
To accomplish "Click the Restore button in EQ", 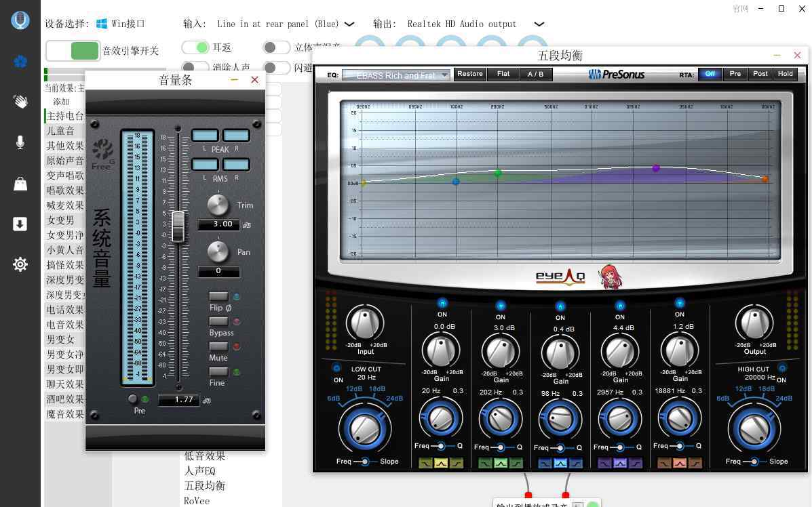I will coord(470,74).
